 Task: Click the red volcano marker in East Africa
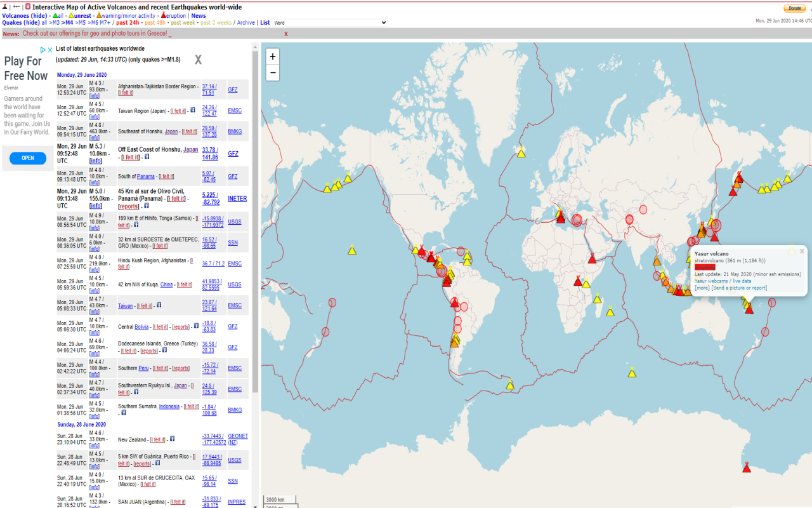click(592, 258)
